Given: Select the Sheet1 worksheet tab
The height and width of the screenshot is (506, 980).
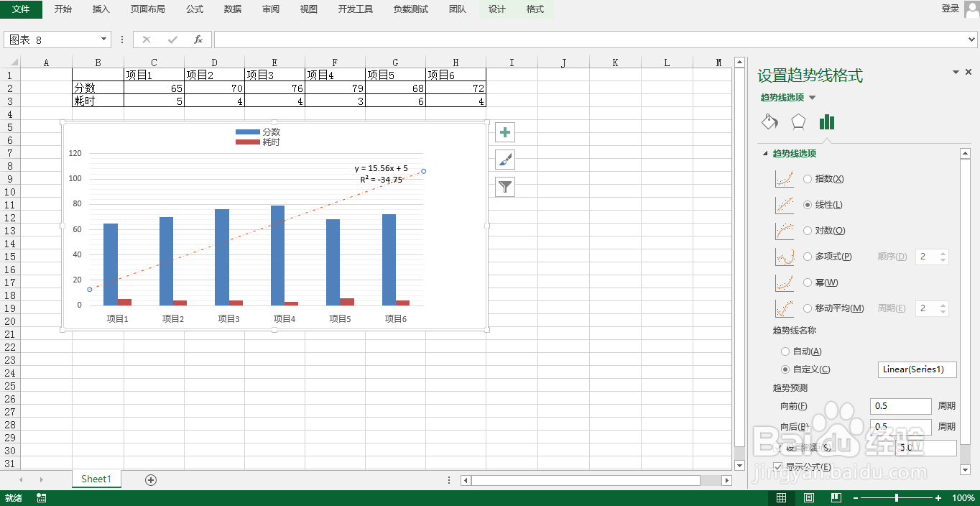Looking at the screenshot, I should point(96,479).
